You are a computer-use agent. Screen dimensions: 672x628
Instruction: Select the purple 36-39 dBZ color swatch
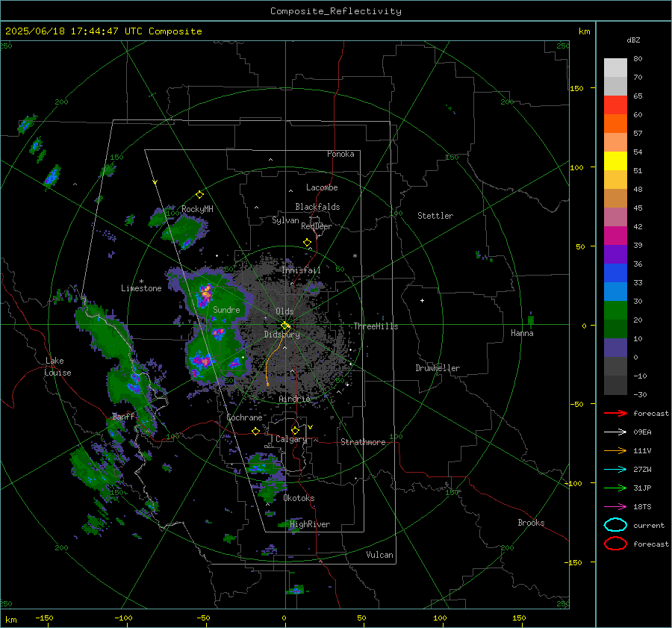pyautogui.click(x=615, y=255)
